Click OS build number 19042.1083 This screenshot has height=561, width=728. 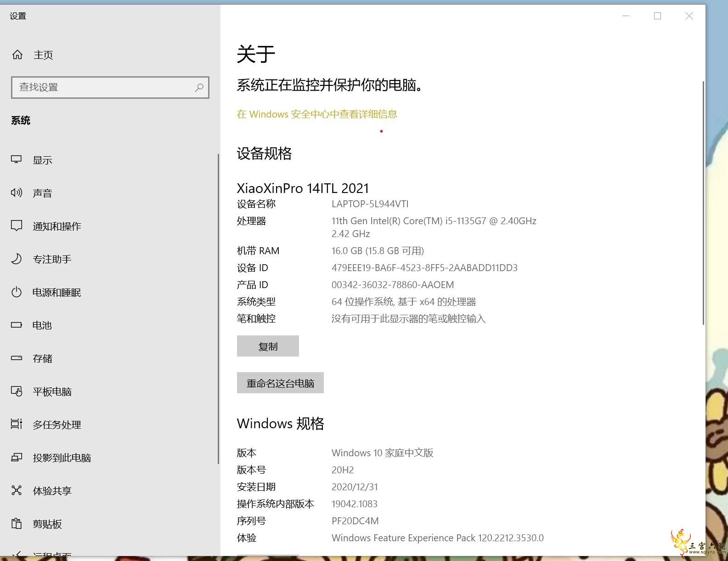(355, 504)
